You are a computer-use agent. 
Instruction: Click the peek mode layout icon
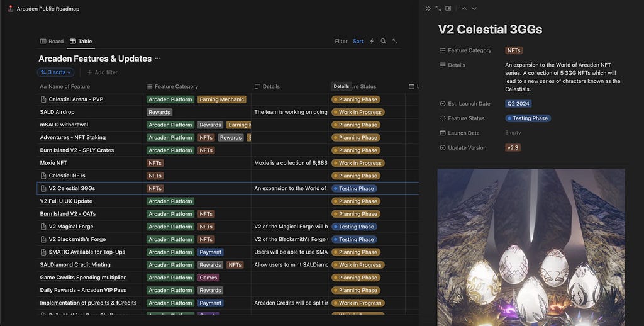[448, 9]
